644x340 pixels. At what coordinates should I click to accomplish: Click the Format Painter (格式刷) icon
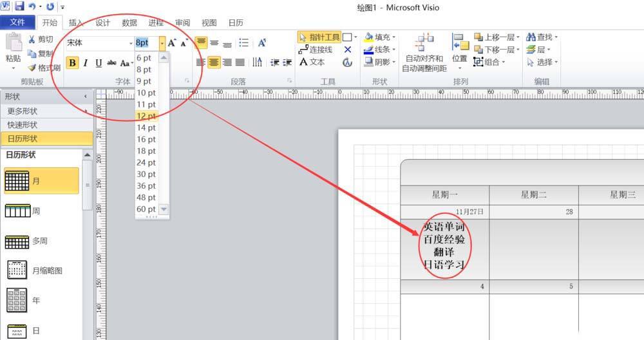[x=32, y=68]
